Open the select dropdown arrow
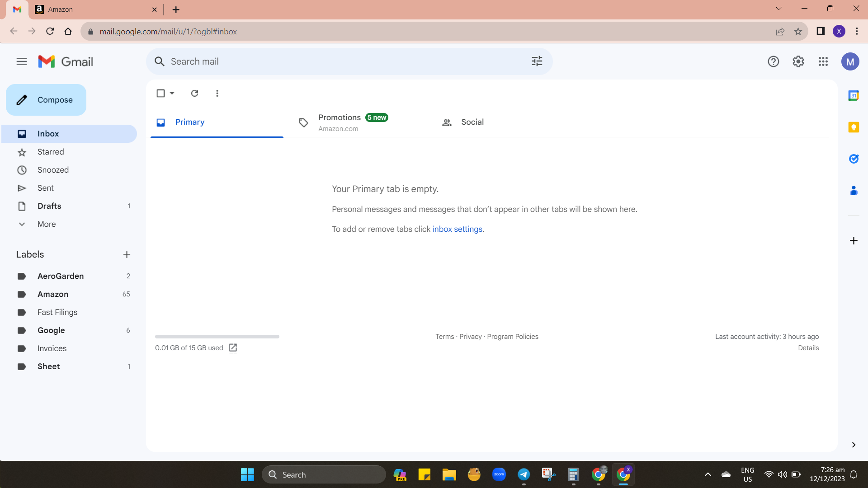This screenshot has width=868, height=488. pyautogui.click(x=172, y=93)
